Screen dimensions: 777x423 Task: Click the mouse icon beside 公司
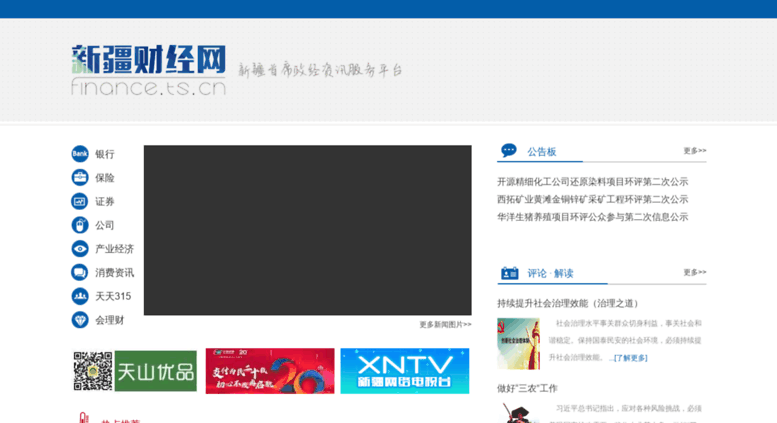[x=80, y=225]
